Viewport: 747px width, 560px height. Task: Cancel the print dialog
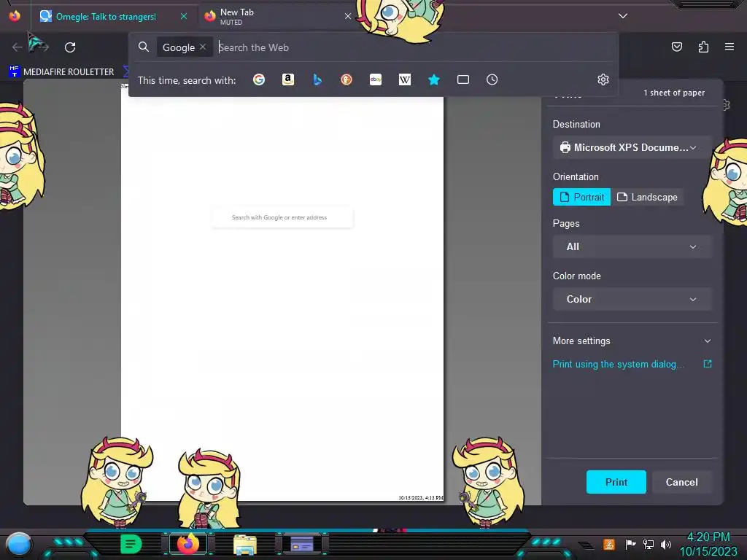pos(682,482)
